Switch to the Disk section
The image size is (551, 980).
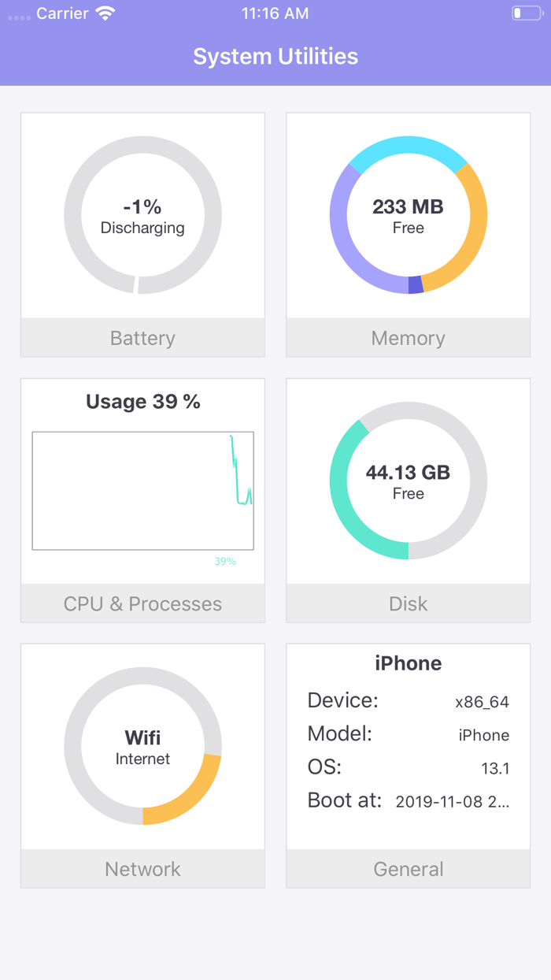(x=408, y=603)
